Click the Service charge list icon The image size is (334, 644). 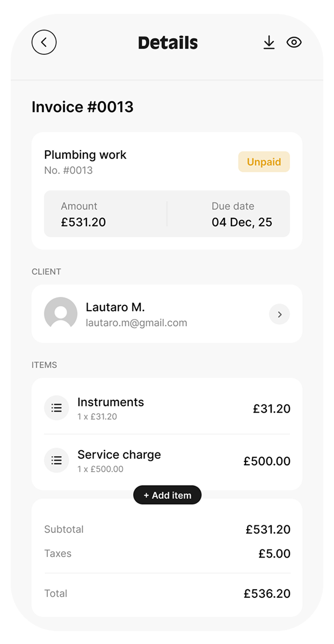pos(56,460)
